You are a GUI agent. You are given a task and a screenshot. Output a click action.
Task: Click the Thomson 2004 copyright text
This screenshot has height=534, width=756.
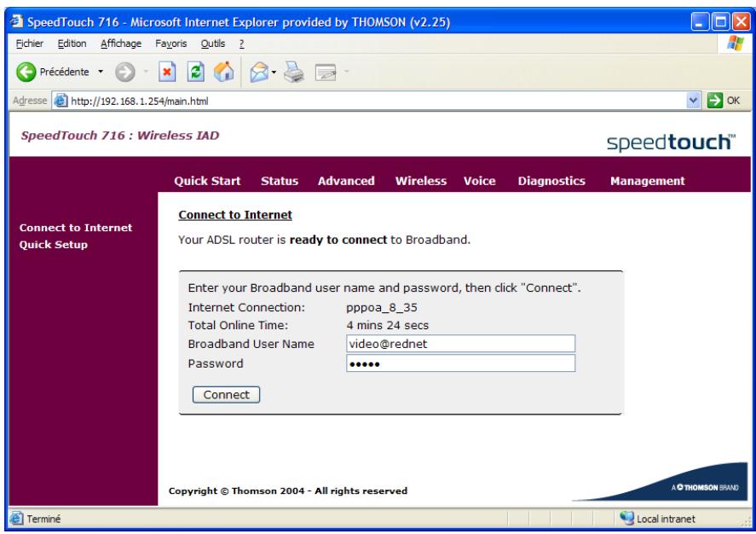tap(288, 490)
